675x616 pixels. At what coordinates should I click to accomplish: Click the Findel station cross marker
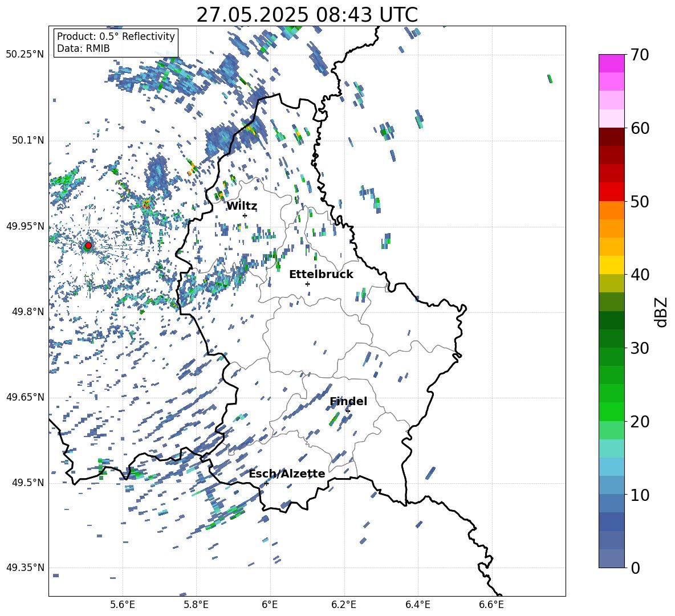pos(348,411)
